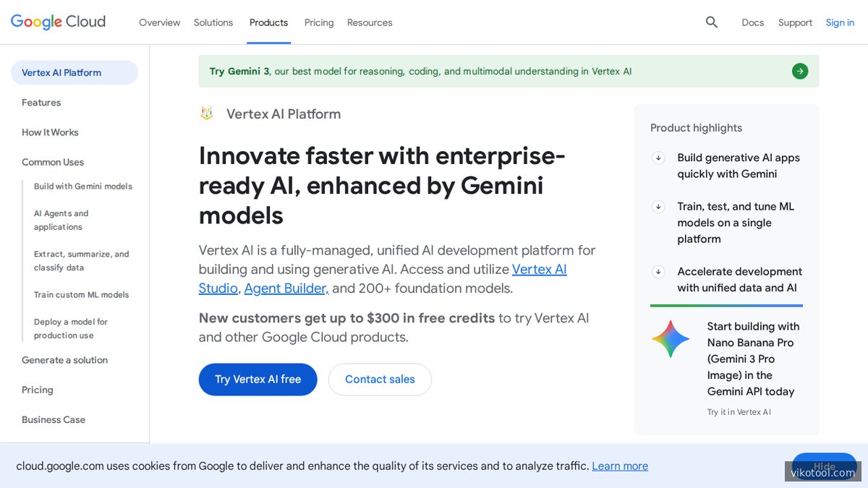Click the Vertex AI Platform gem icon

[206, 113]
